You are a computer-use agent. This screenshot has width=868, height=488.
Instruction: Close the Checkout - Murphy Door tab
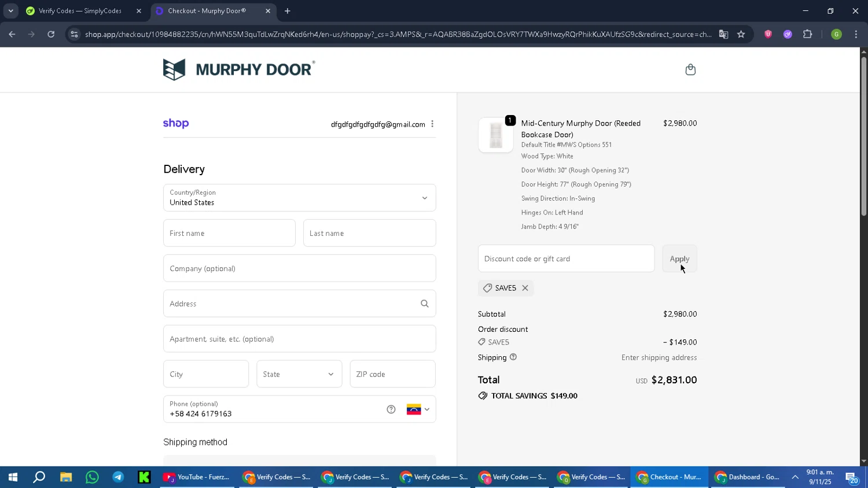point(268,11)
